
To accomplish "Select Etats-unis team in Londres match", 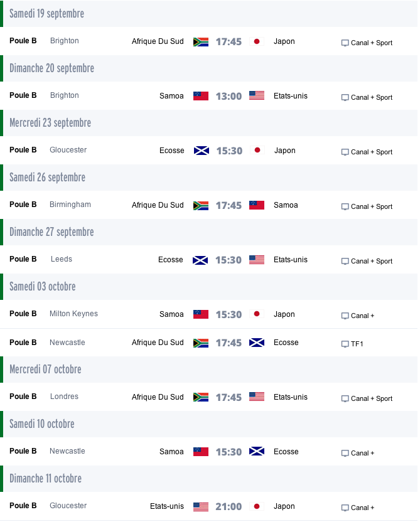I will (291, 397).
